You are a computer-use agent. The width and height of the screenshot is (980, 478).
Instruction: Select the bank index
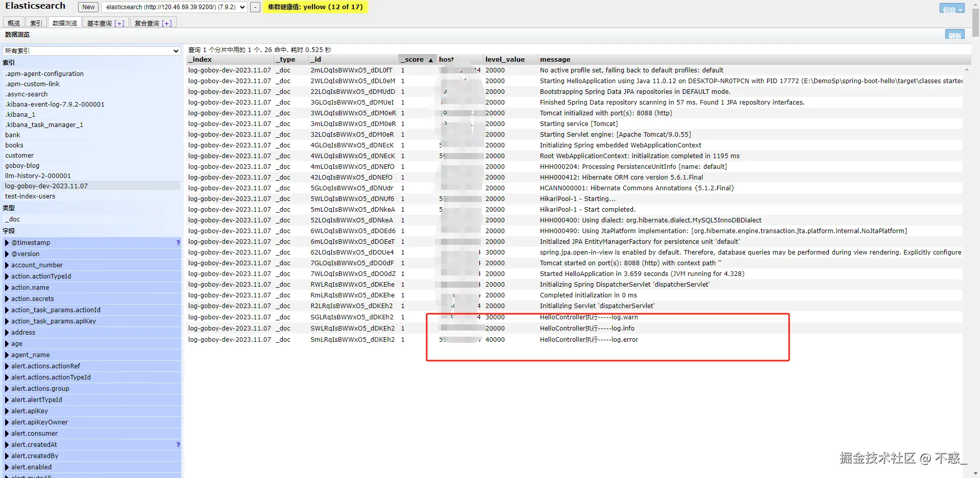click(x=13, y=135)
